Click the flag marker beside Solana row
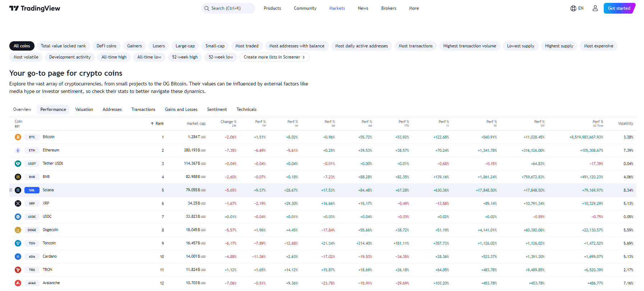This screenshot has height=291, width=644. point(11,190)
